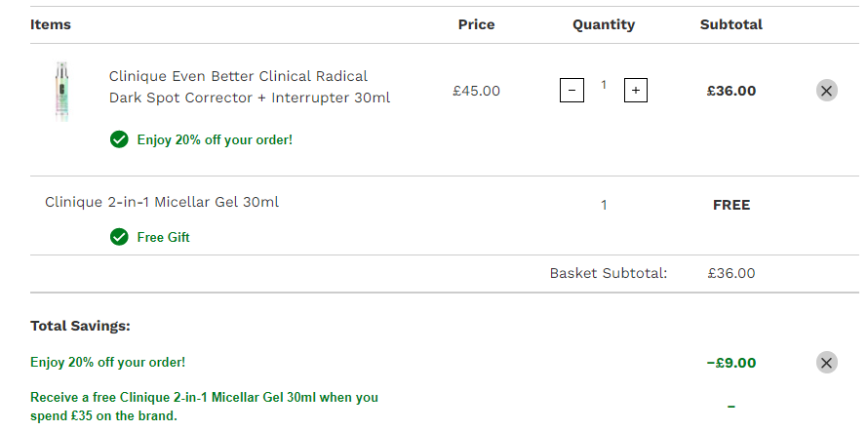Click the Enjoy 20% off savings line
The width and height of the screenshot is (868, 431).
(108, 363)
